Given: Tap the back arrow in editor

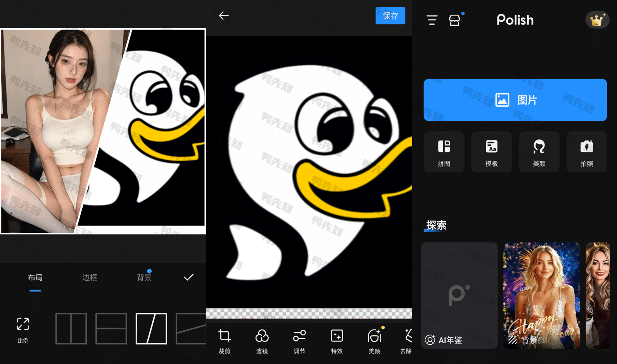Looking at the screenshot, I should [x=224, y=16].
